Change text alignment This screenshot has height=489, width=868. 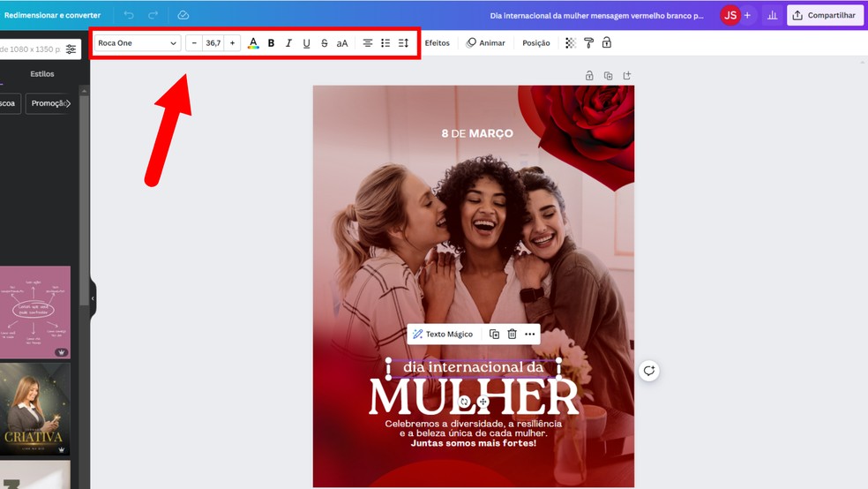coord(368,43)
